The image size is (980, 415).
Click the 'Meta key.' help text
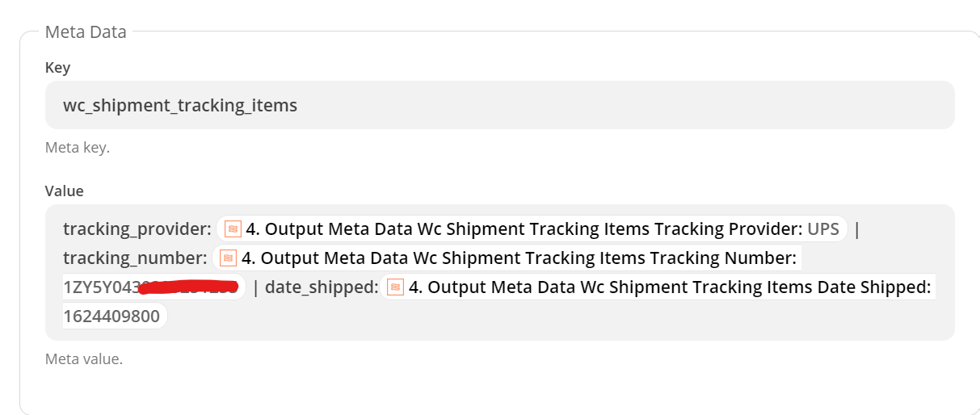[77, 148]
